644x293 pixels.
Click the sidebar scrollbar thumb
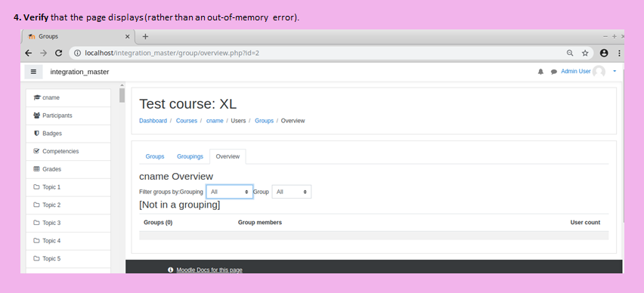(122, 95)
